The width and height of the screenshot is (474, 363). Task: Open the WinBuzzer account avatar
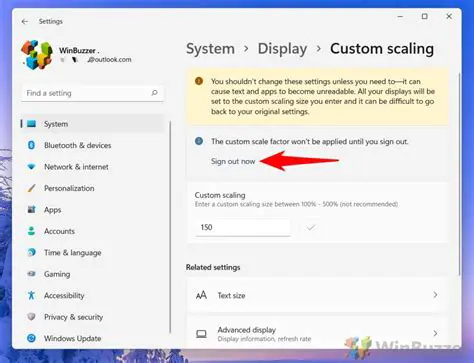tap(37, 55)
